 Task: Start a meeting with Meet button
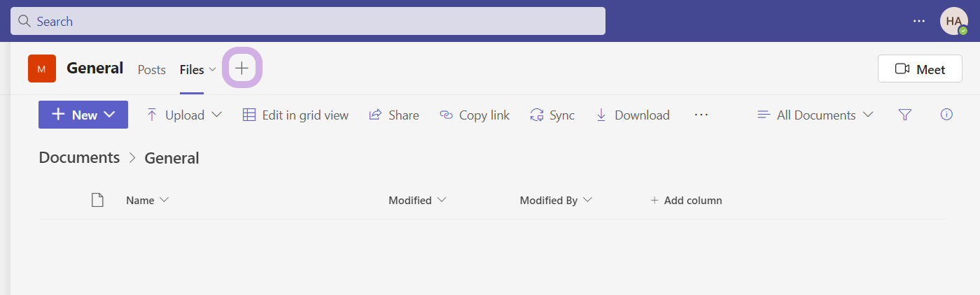[920, 69]
